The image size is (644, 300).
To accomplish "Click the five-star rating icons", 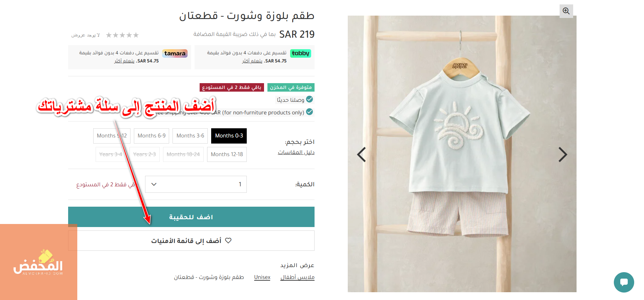I will (x=122, y=35).
